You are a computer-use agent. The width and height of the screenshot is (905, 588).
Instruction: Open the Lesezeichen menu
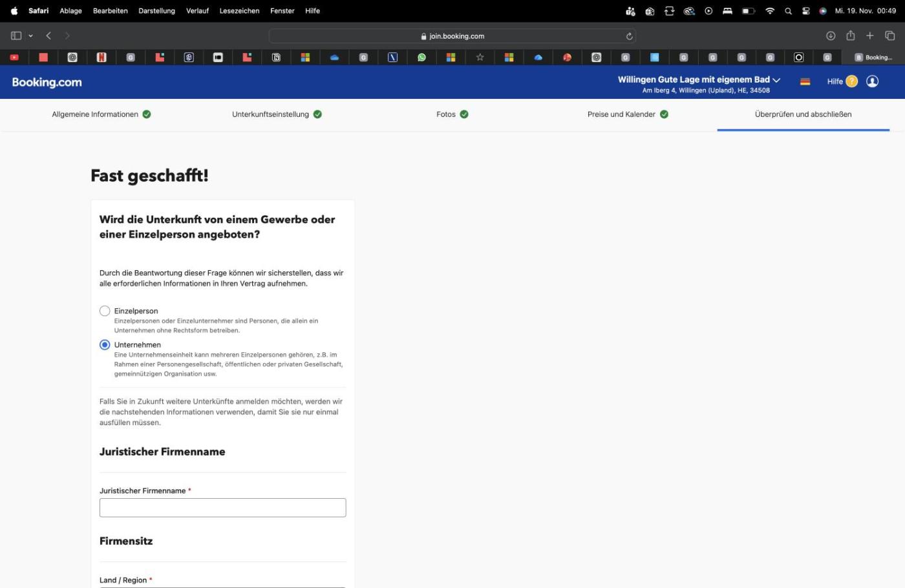(239, 11)
